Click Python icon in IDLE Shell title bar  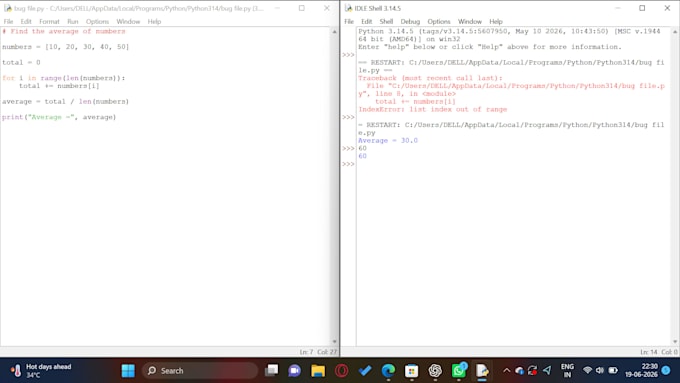tap(348, 8)
